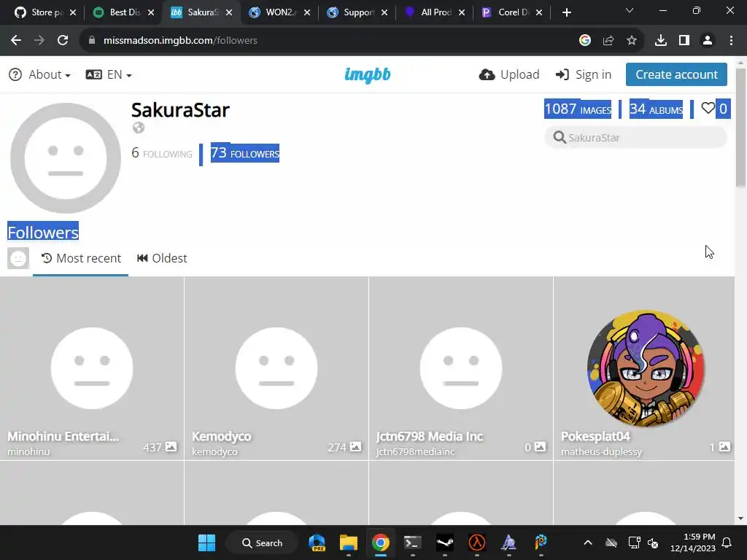Open Chrome three-dot menu

pyautogui.click(x=731, y=41)
